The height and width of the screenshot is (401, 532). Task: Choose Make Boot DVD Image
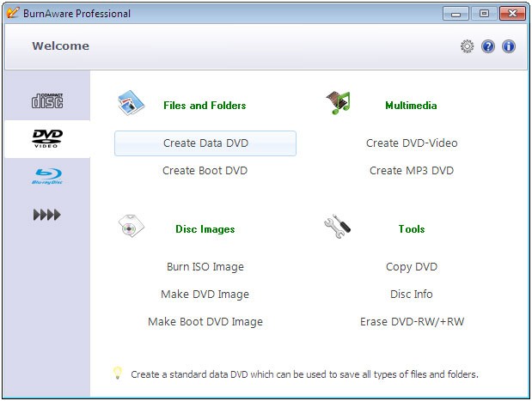point(205,322)
